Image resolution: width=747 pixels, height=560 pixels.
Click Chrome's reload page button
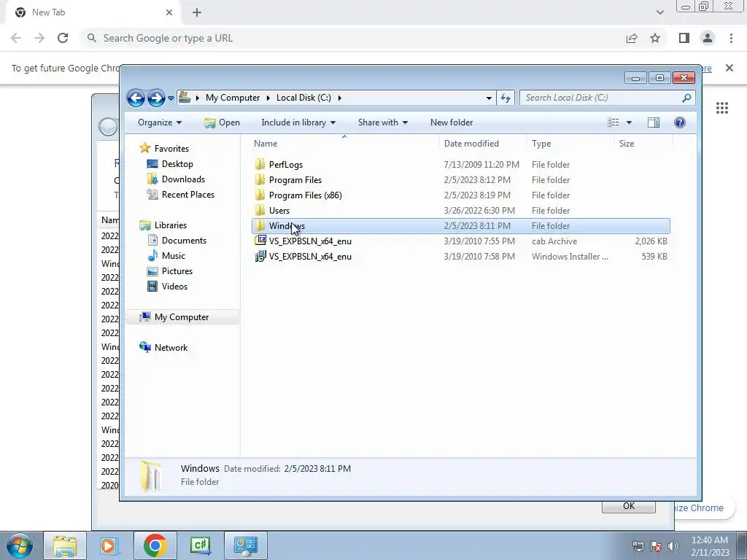63,38
